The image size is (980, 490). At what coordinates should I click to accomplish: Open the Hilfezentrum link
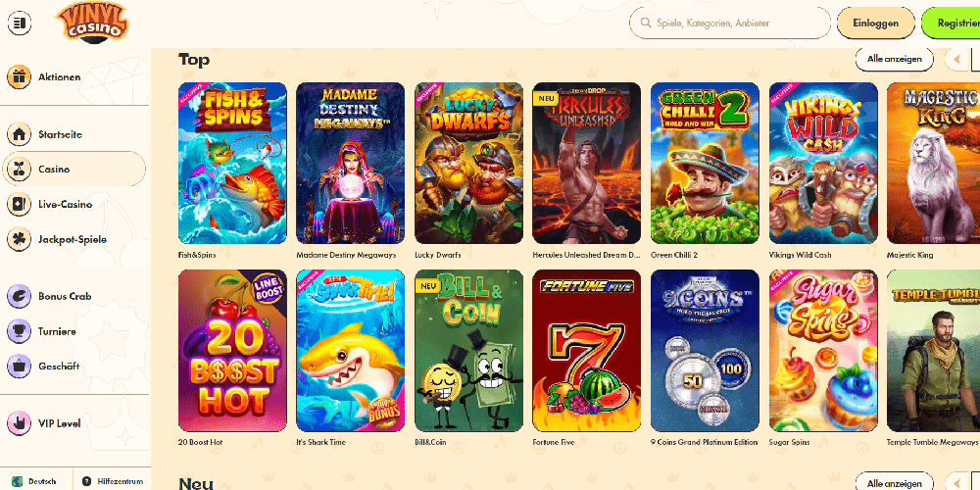click(x=113, y=481)
